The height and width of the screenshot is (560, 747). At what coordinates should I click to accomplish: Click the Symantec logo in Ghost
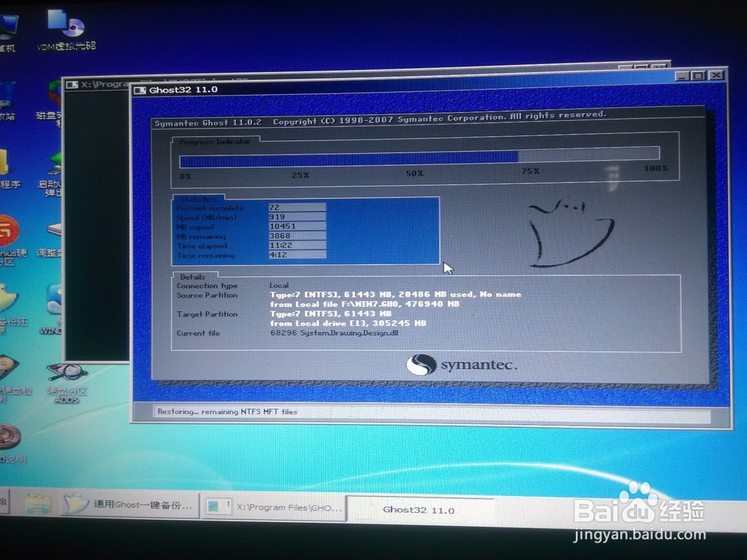(461, 366)
